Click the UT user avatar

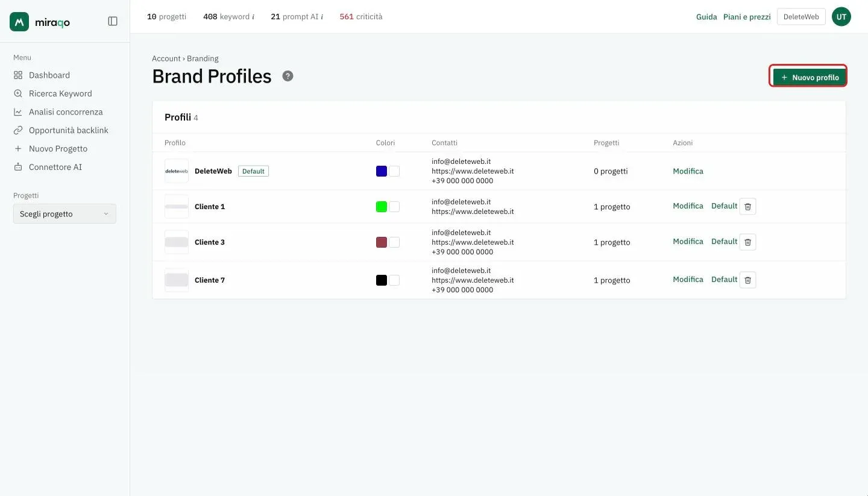841,17
